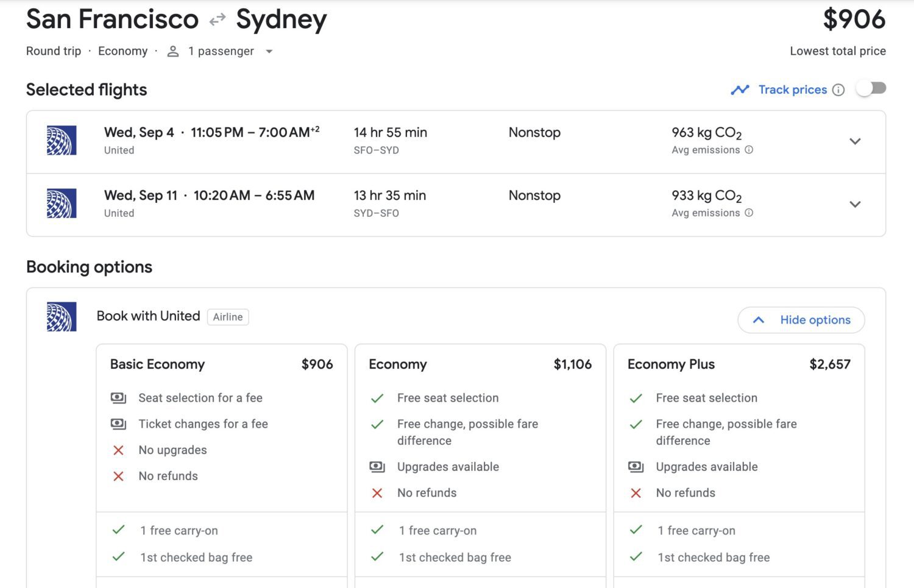
Task: Click the passenger person icon
Action: 172,51
